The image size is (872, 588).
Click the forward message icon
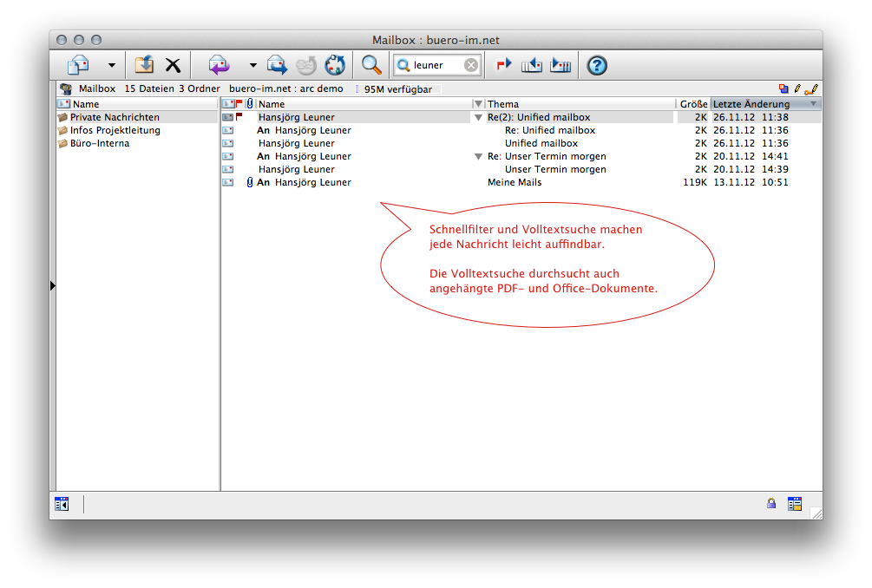pos(277,65)
